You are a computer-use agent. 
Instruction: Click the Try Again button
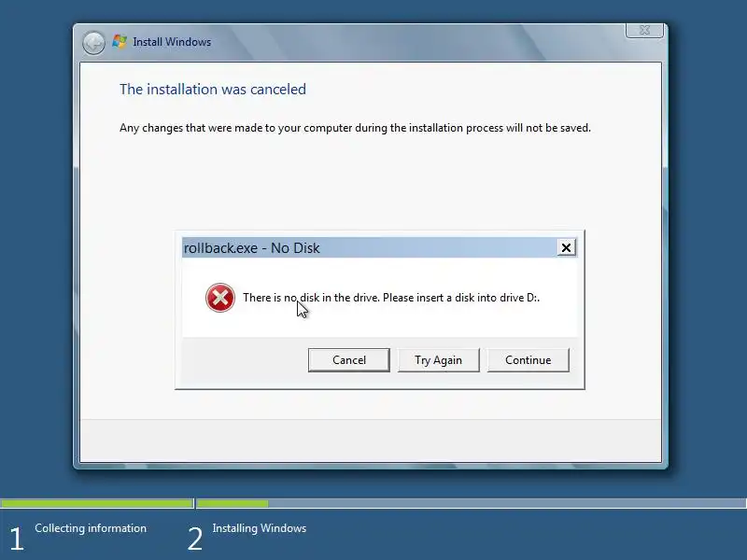point(438,360)
